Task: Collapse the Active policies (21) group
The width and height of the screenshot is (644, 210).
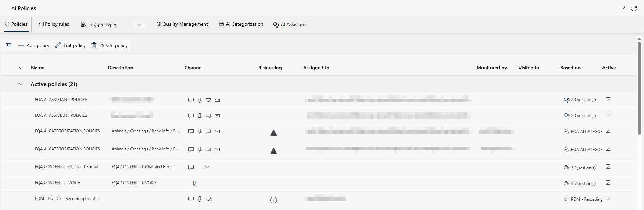Action: 21,84
